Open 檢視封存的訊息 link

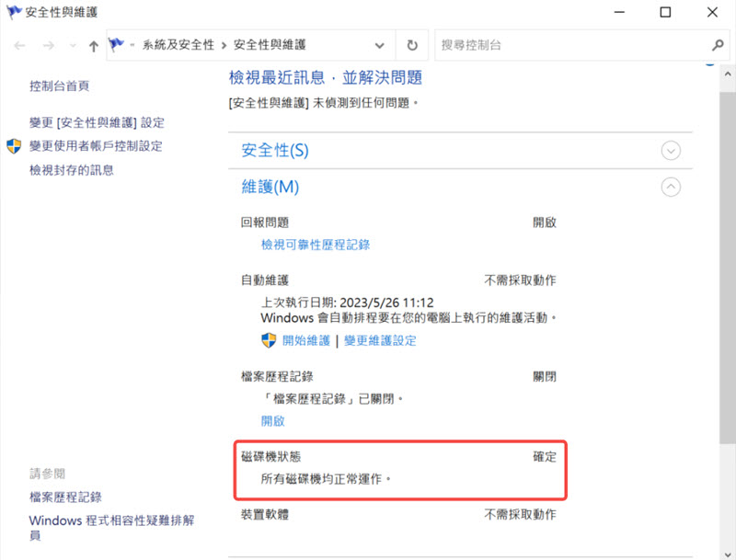72,170
